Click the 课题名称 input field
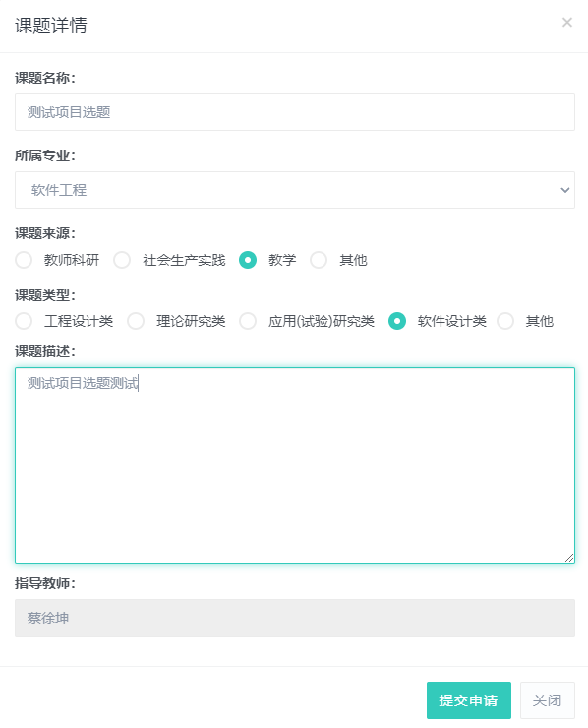 295,112
